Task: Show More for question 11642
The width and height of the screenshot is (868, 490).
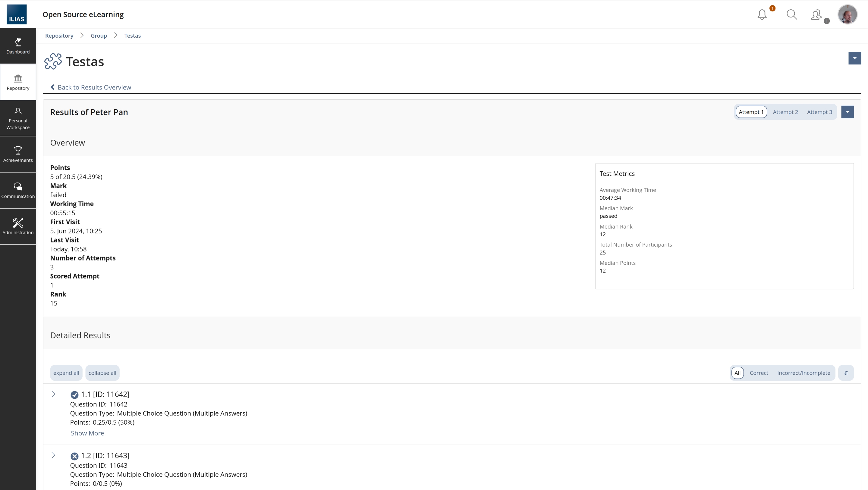Action: (87, 433)
